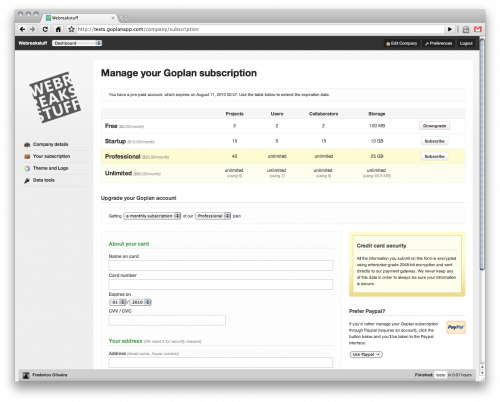Click the Card number field
This screenshot has height=402, width=500.
point(221,284)
